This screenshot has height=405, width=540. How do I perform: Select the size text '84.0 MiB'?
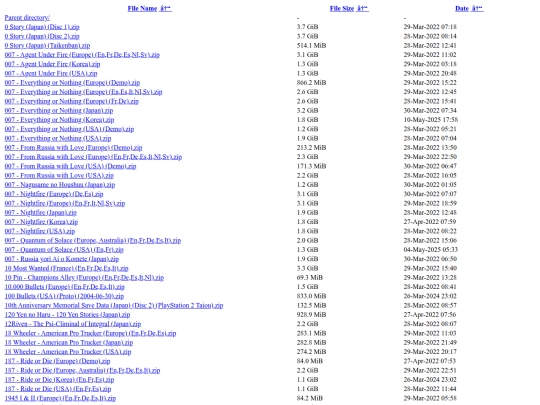pyautogui.click(x=310, y=362)
